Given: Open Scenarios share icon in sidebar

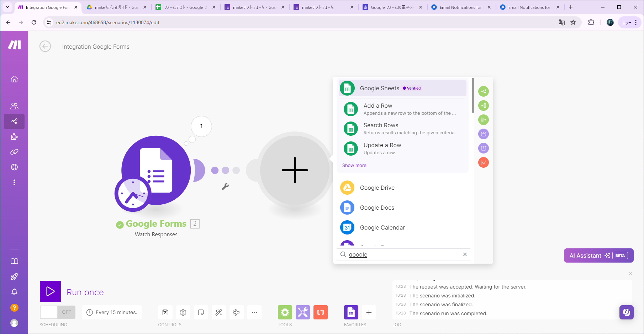Looking at the screenshot, I should pos(14,121).
